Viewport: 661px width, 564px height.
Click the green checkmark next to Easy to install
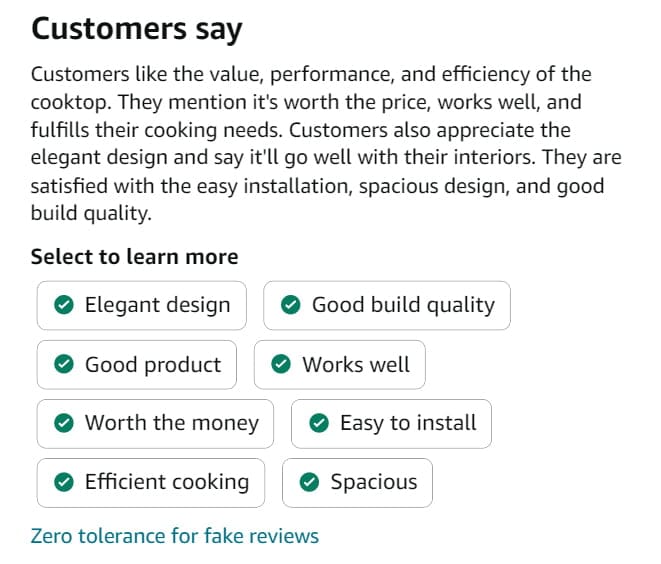click(319, 424)
